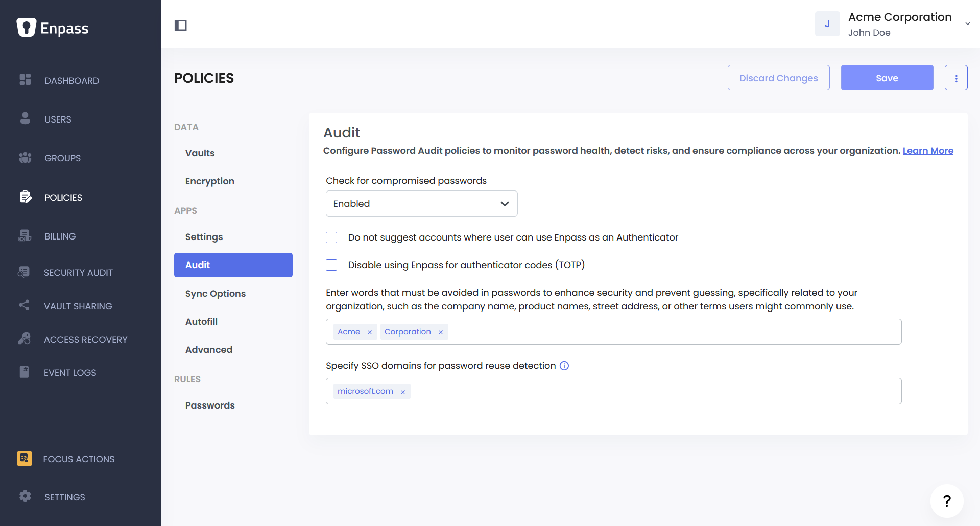Click the Security Audit icon
This screenshot has width=980, height=526.
24,272
